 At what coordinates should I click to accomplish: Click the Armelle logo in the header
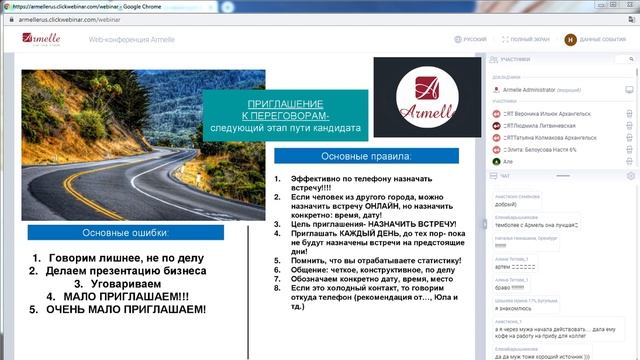click(41, 39)
